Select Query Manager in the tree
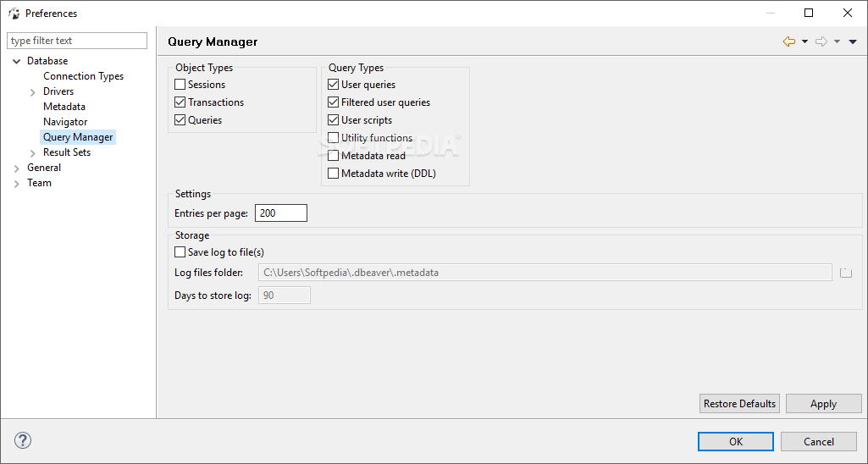868x464 pixels. coord(78,137)
